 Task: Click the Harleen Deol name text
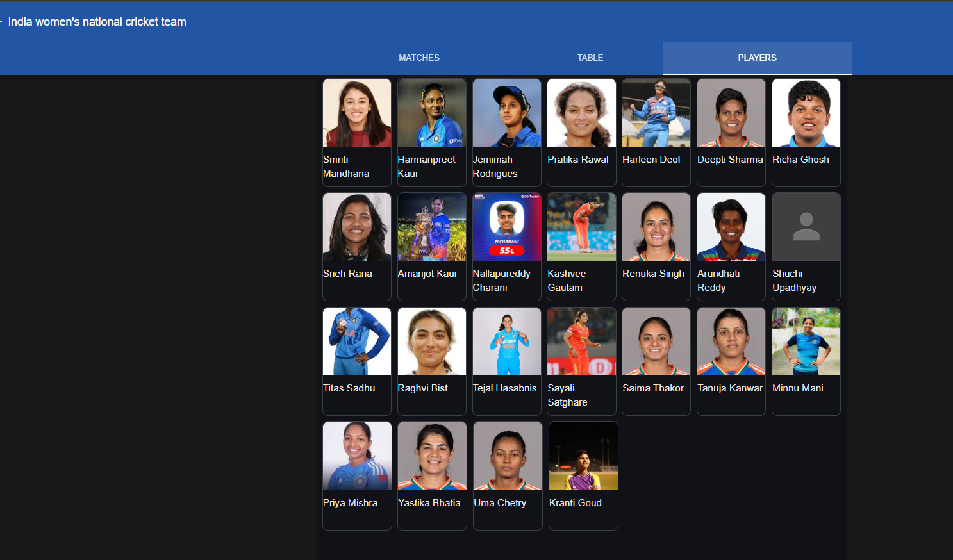point(651,160)
